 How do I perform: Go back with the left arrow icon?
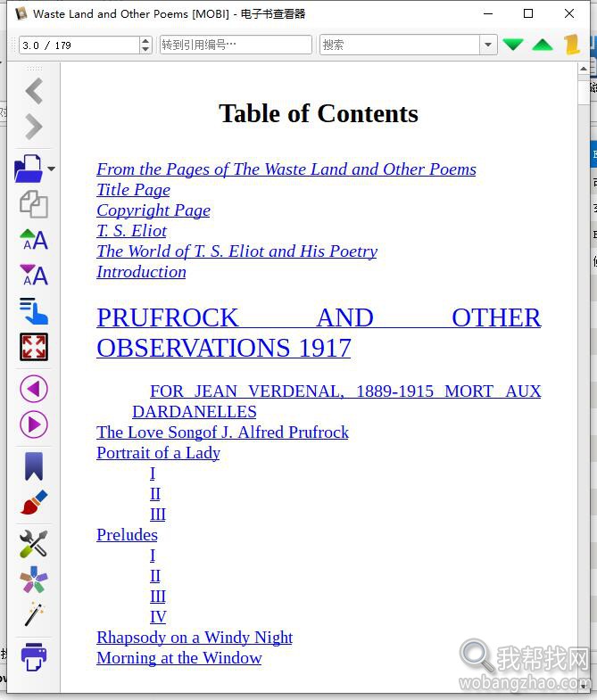coord(34,91)
